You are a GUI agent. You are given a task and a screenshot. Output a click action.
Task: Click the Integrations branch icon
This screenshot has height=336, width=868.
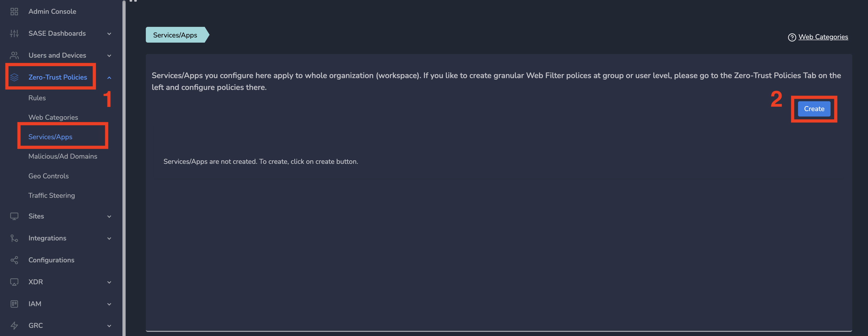click(x=14, y=238)
